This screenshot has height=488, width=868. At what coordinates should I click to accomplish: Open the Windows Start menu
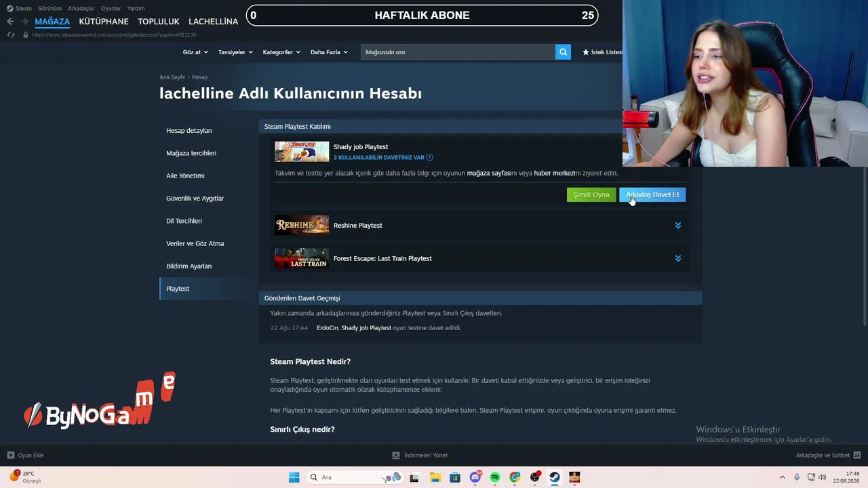pyautogui.click(x=294, y=477)
